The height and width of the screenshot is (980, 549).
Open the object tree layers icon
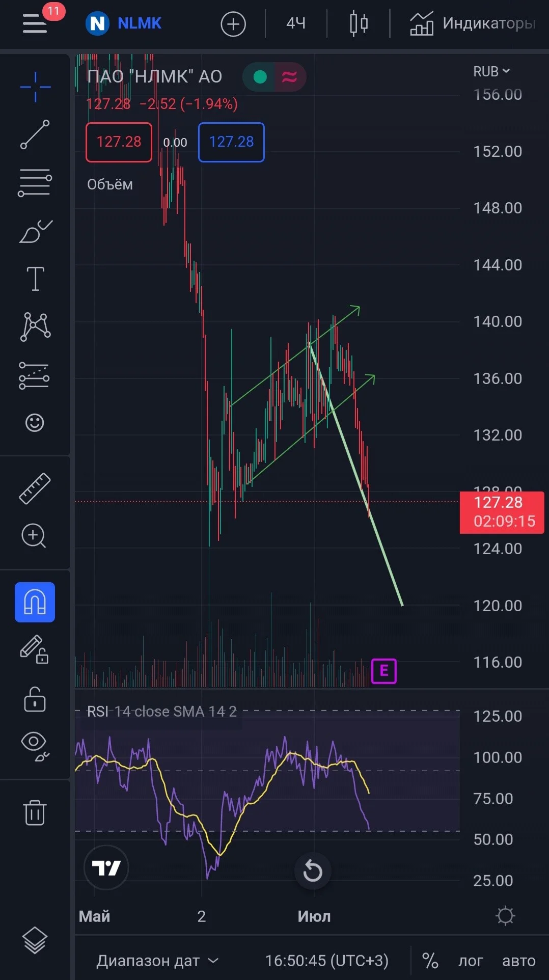coord(35,940)
